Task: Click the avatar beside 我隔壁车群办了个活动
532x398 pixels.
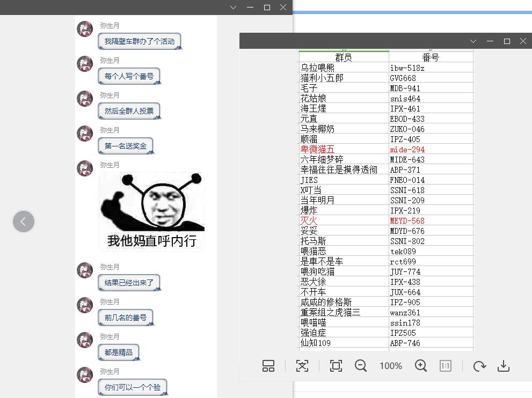Action: pyautogui.click(x=85, y=29)
